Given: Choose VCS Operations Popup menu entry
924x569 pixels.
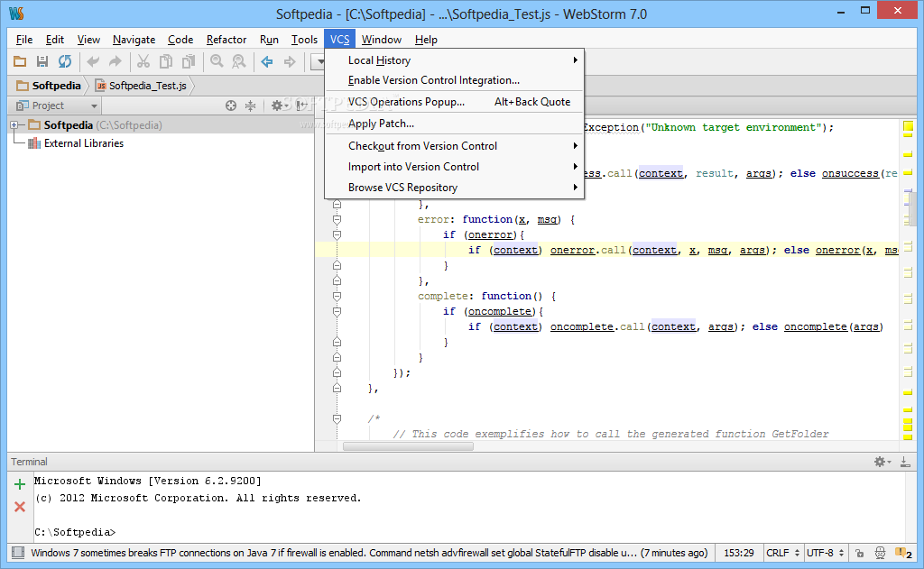Looking at the screenshot, I should click(x=455, y=102).
